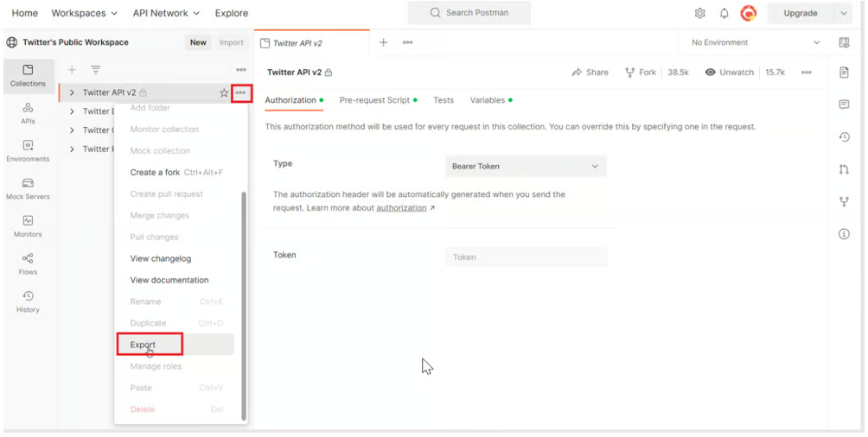Open the dropdown arrow beside Upgrade
Screen dimensions: 868x437
coord(843,13)
